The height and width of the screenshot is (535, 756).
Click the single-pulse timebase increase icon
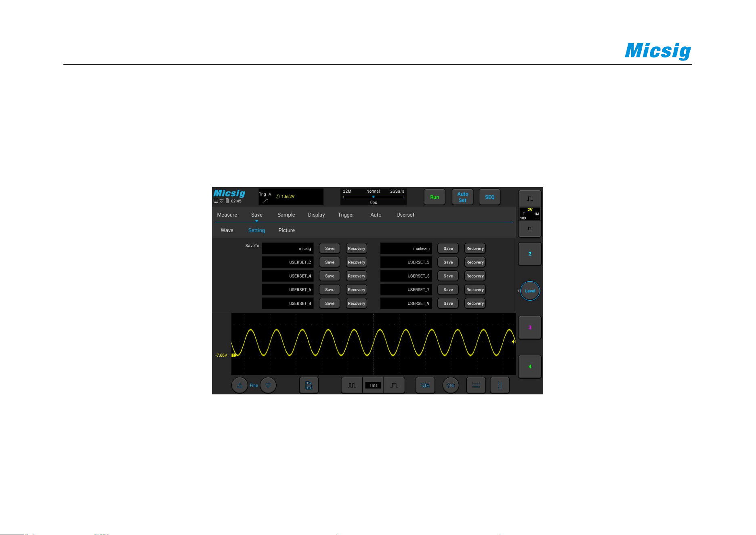[x=395, y=385]
